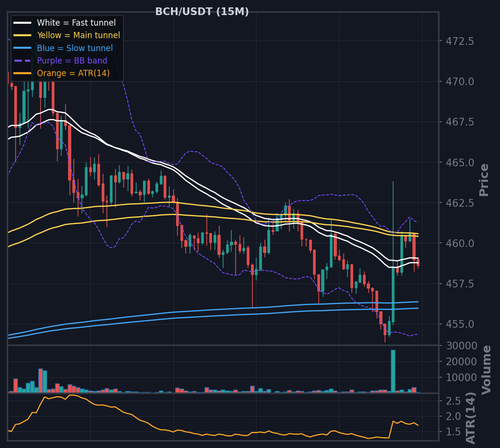Click the 467.5 price axis label
The image size is (500, 448).
[x=460, y=122]
